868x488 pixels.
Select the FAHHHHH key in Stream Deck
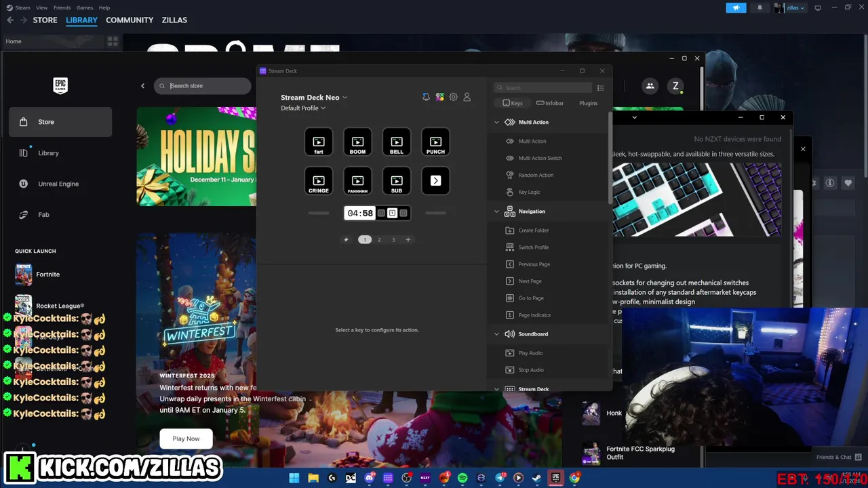[x=357, y=181]
